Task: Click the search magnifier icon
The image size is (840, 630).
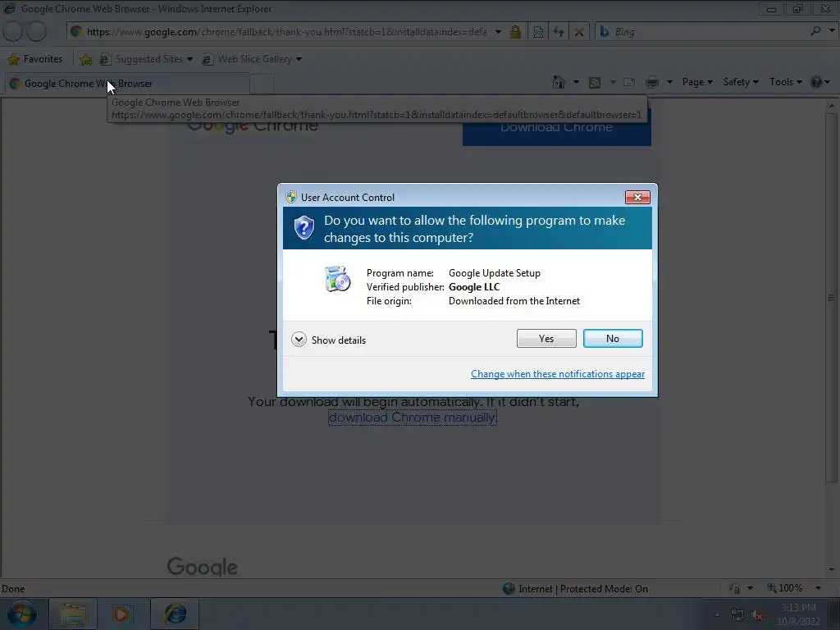Action: tap(815, 32)
